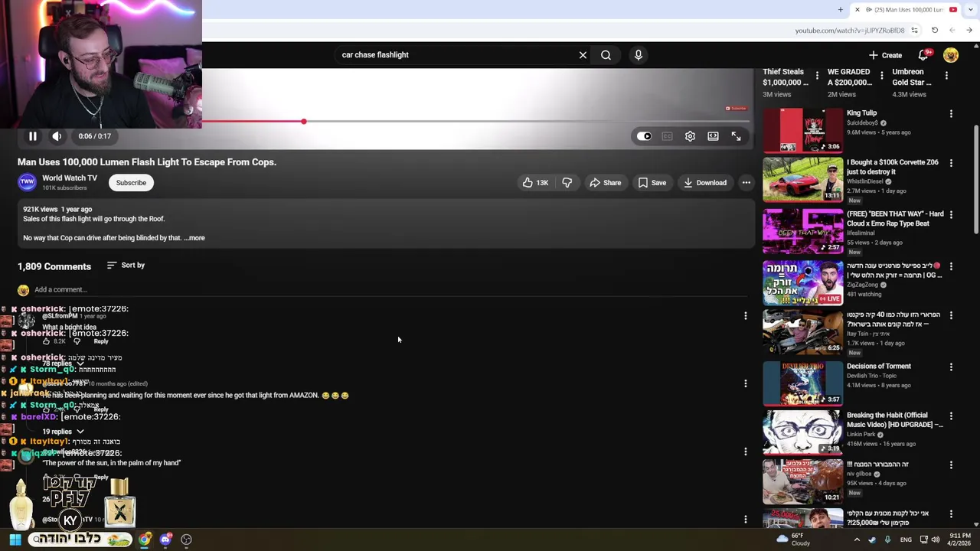Save video to a playlist
Viewport: 980px width, 551px height.
[652, 183]
